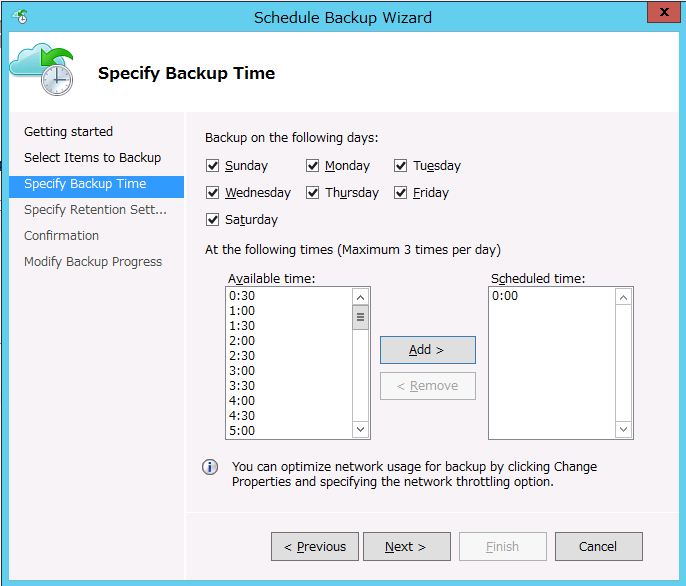
Task: Disable the Tuesday checkbox
Action: [x=400, y=166]
